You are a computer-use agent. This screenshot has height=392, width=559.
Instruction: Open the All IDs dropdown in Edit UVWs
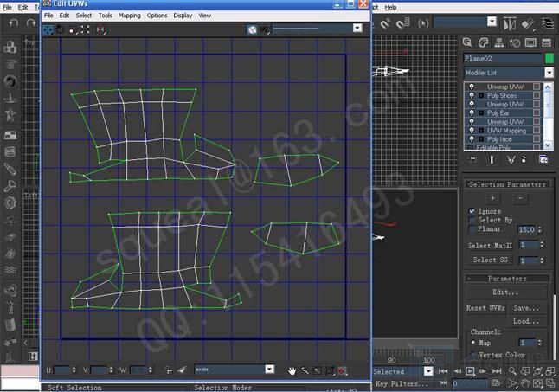270,370
